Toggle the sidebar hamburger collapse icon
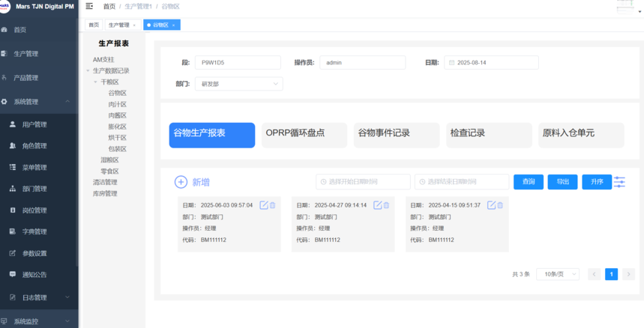This screenshot has width=644, height=328. coord(89,6)
